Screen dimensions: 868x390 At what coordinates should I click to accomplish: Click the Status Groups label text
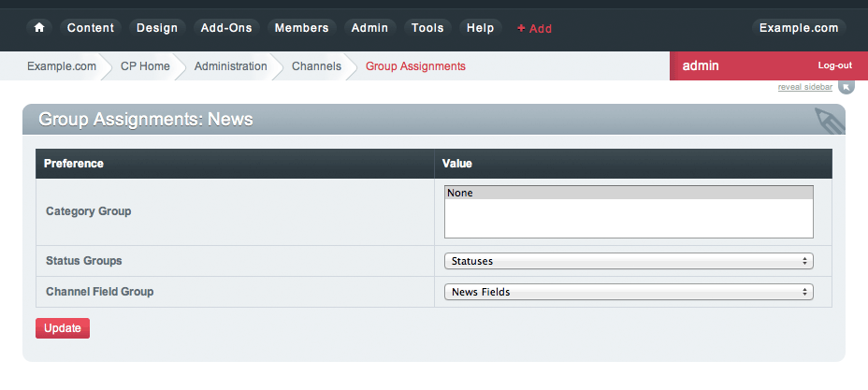(83, 261)
